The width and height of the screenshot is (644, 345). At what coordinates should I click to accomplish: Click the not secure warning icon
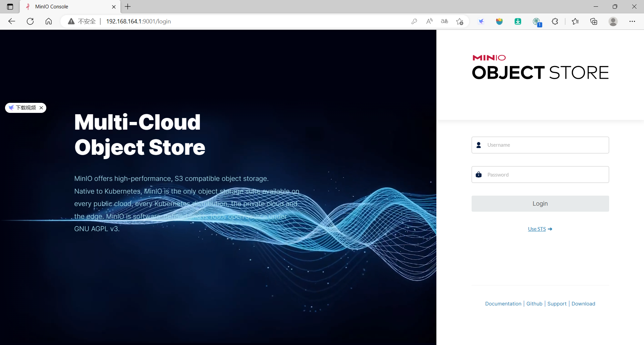pyautogui.click(x=71, y=21)
